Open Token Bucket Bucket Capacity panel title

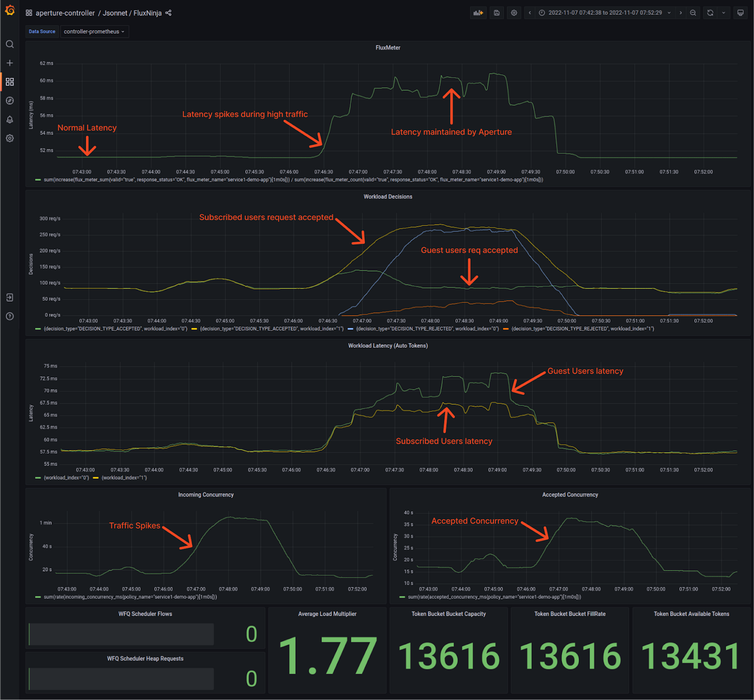click(449, 614)
